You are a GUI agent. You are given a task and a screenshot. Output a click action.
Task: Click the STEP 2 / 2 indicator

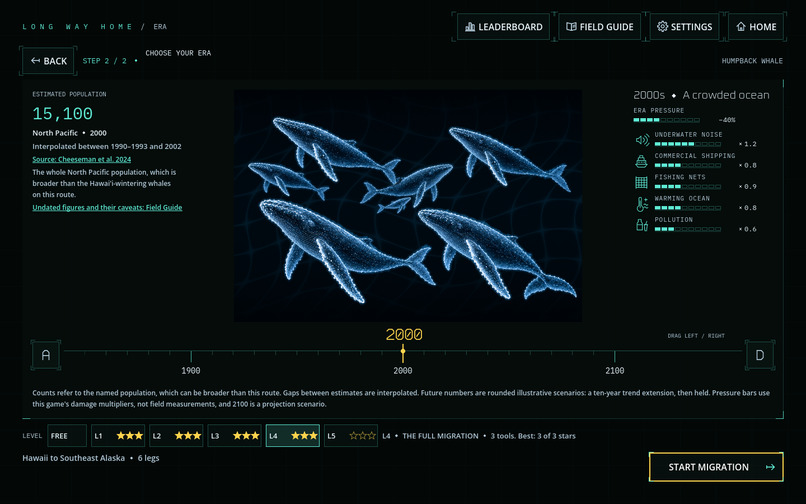(x=104, y=61)
